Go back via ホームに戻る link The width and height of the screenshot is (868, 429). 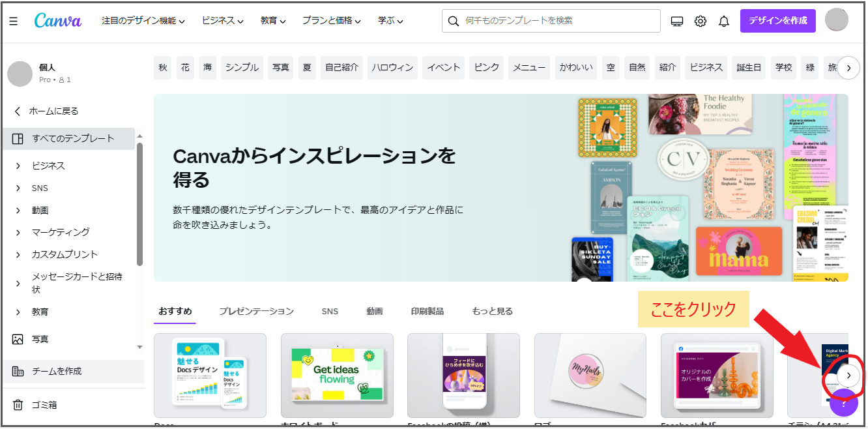pos(53,111)
